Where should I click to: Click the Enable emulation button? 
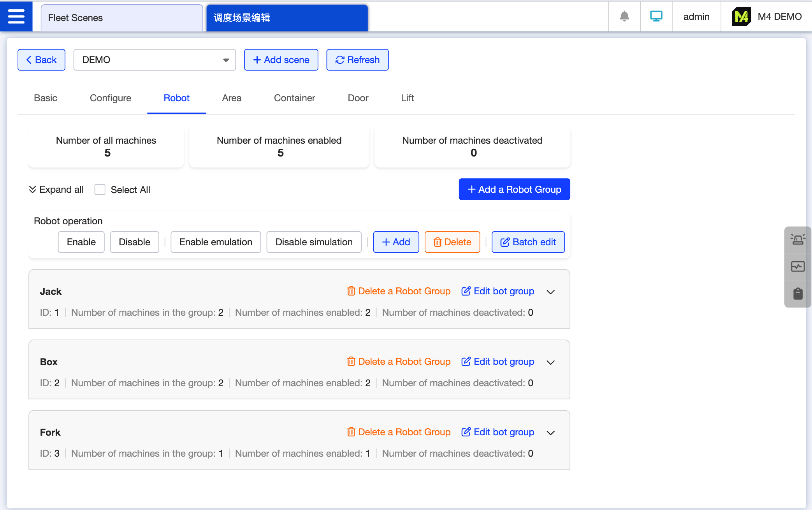pos(216,242)
